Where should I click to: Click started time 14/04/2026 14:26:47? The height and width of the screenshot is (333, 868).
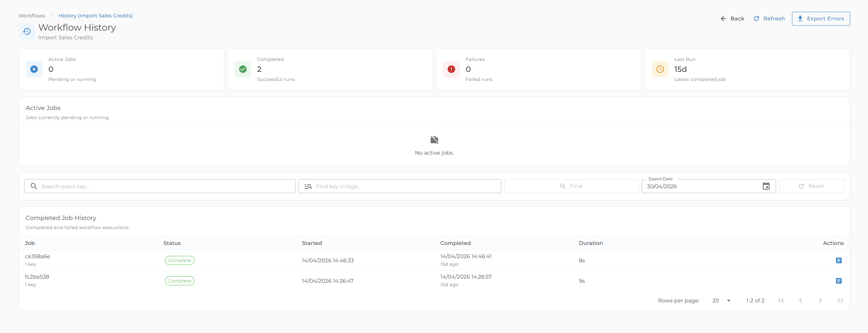pyautogui.click(x=328, y=281)
